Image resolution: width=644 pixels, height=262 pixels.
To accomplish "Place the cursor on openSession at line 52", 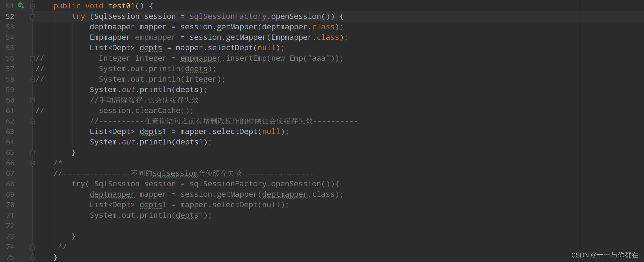I will 296,16.
